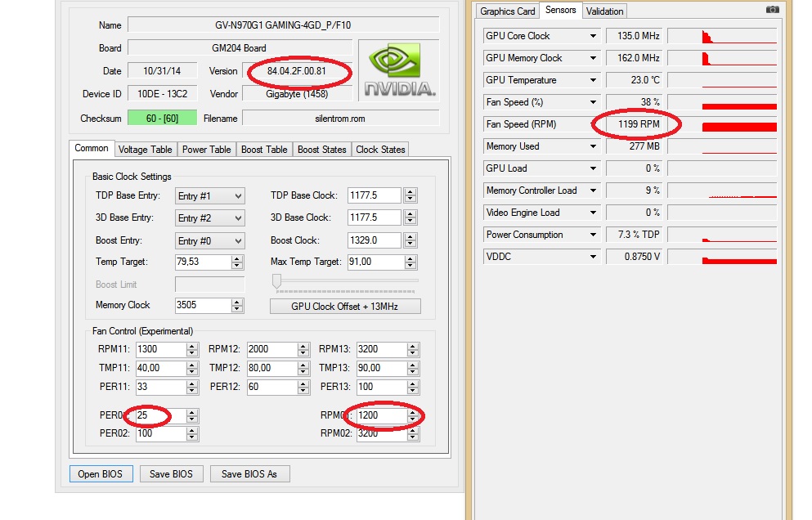Viewport: 812px width, 520px height.
Task: Click the PER01 field showing 25
Action: (161, 415)
